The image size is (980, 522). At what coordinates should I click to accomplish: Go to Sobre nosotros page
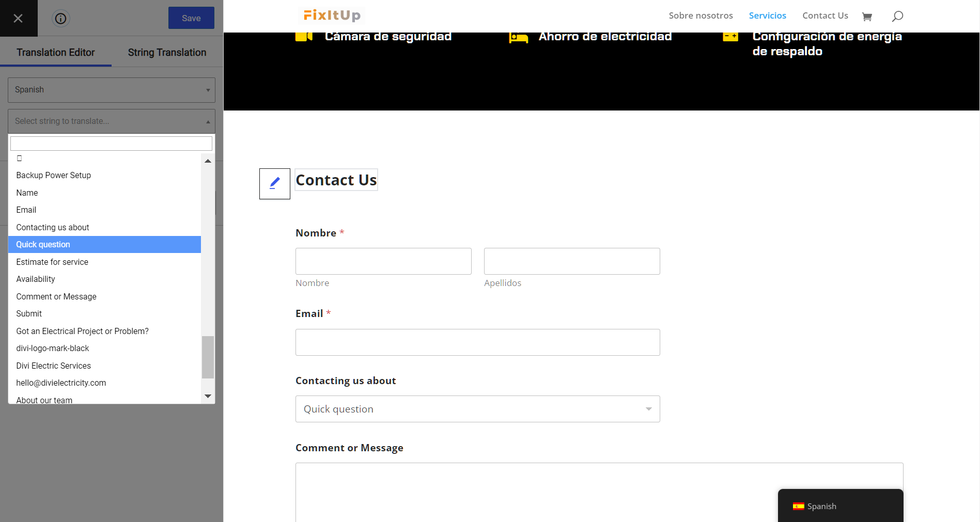click(701, 15)
